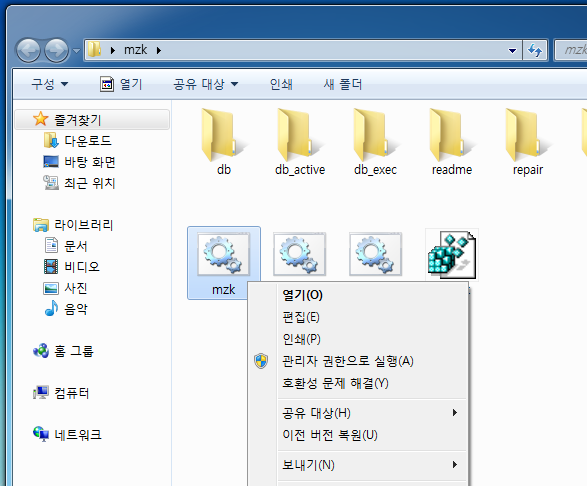The height and width of the screenshot is (486, 587).
Task: Expand the arrow before mzk breadcrumb
Action: [113, 50]
